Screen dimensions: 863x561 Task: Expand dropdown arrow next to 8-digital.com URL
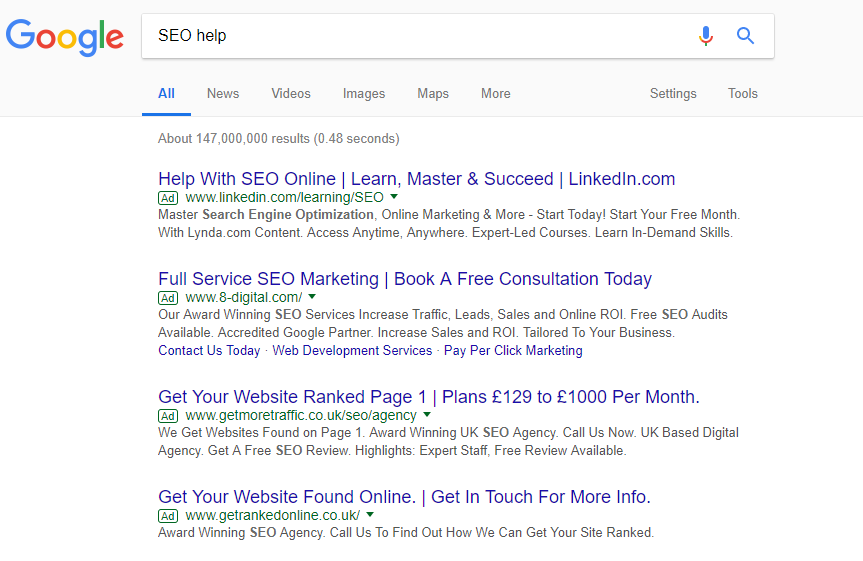[x=312, y=297]
